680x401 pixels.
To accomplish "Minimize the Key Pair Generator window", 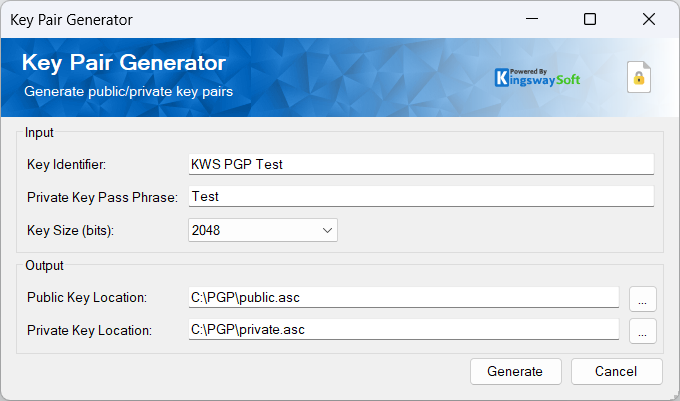I will pos(532,19).
